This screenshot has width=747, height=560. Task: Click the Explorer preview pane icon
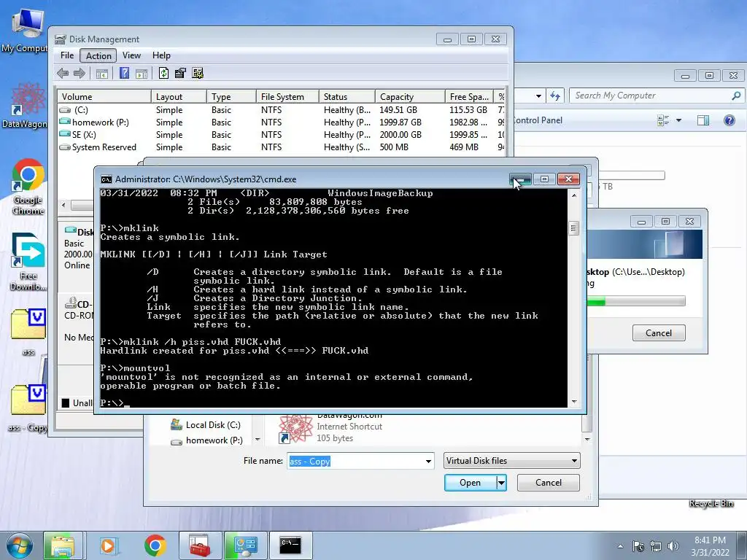click(703, 120)
